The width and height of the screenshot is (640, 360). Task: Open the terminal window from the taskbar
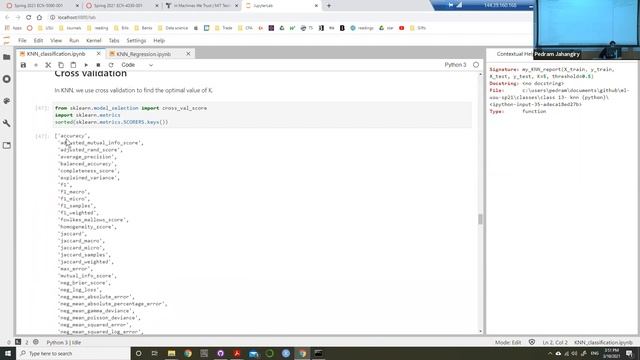pos(318,353)
